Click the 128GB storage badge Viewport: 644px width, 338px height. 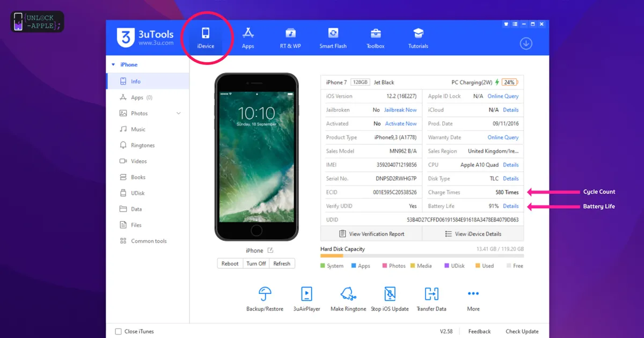360,82
